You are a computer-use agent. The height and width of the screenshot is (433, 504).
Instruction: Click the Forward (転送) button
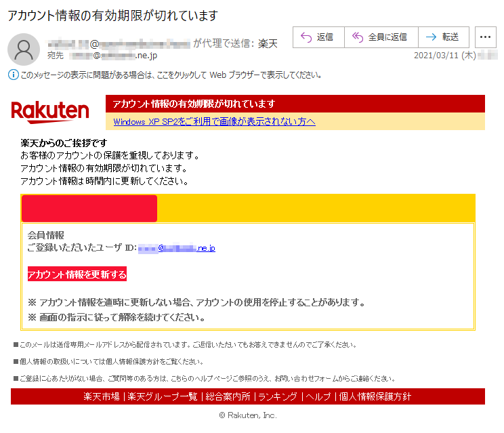(x=444, y=37)
